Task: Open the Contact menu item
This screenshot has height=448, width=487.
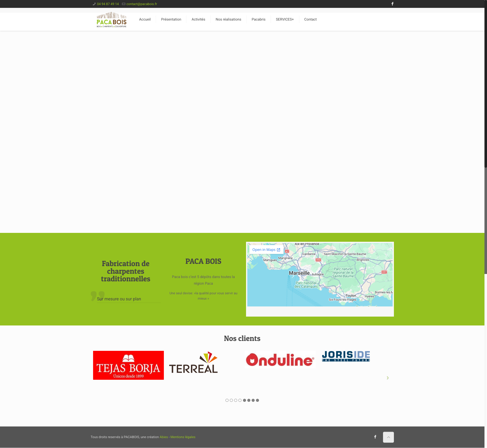Action: [310, 19]
